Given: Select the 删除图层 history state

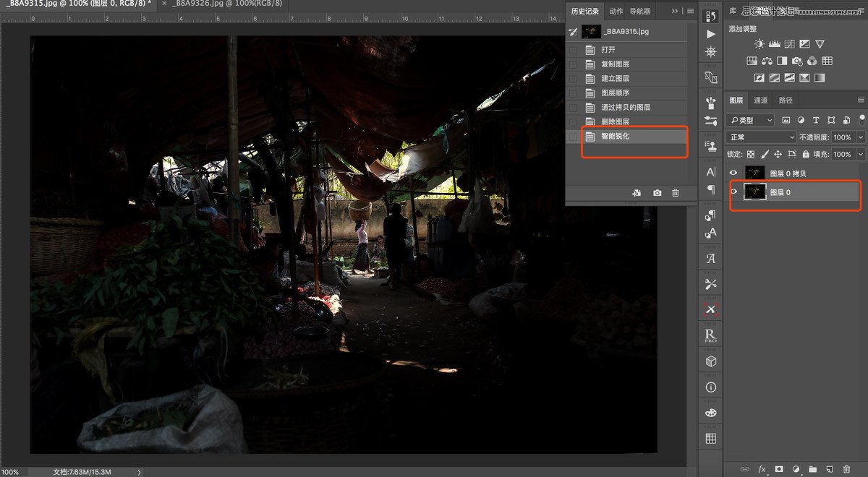Looking at the screenshot, I should 615,121.
